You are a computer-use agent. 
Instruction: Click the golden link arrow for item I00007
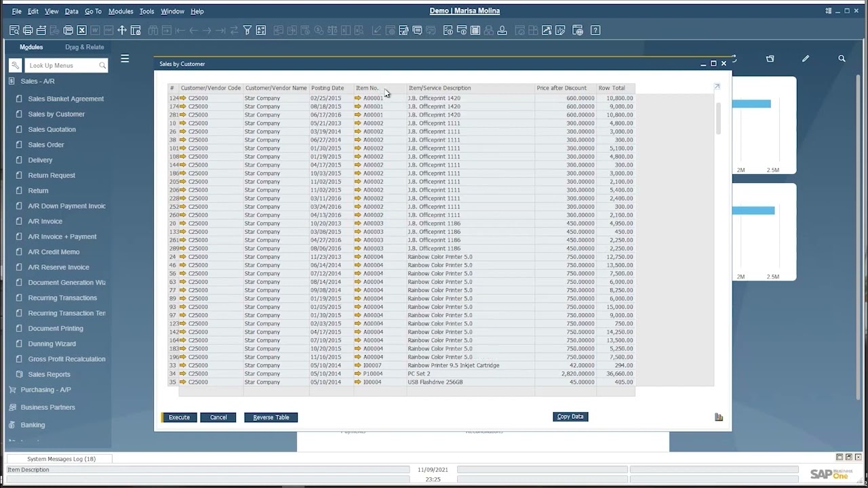[358, 365]
